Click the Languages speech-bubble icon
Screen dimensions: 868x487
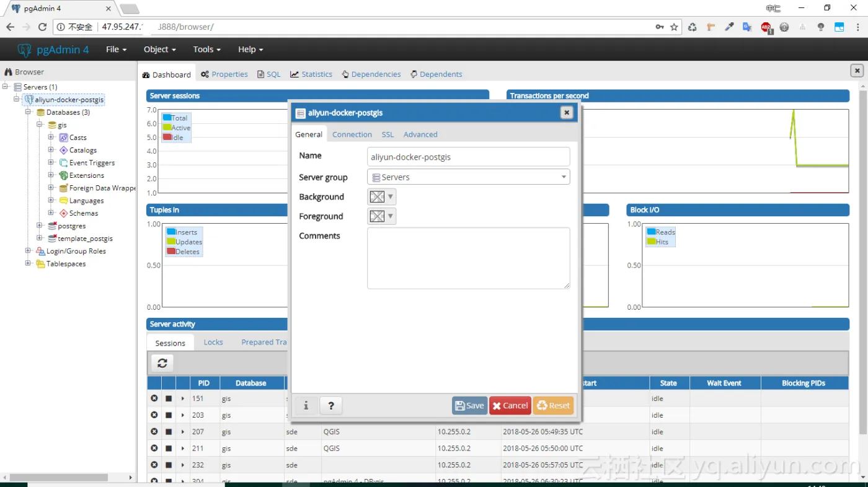point(63,201)
